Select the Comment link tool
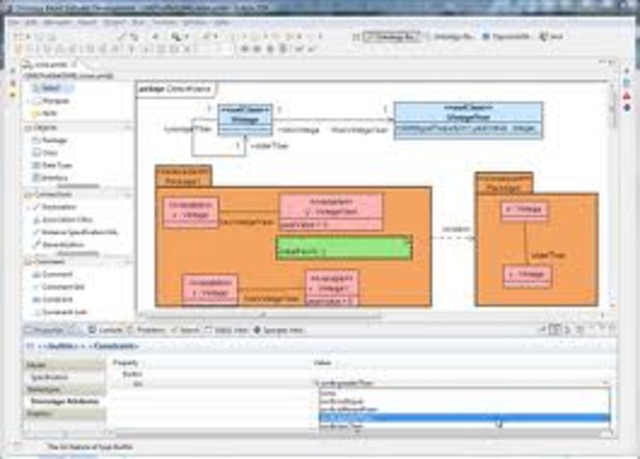 pyautogui.click(x=58, y=287)
